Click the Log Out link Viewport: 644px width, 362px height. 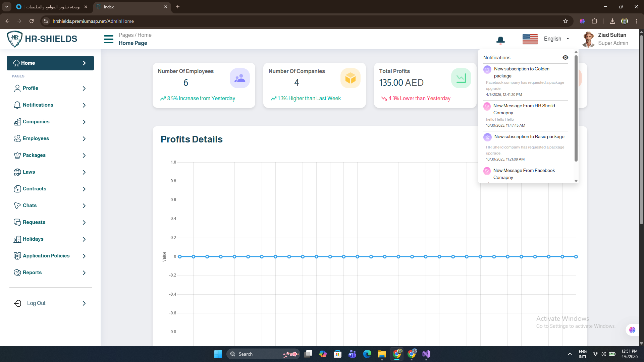(x=36, y=303)
